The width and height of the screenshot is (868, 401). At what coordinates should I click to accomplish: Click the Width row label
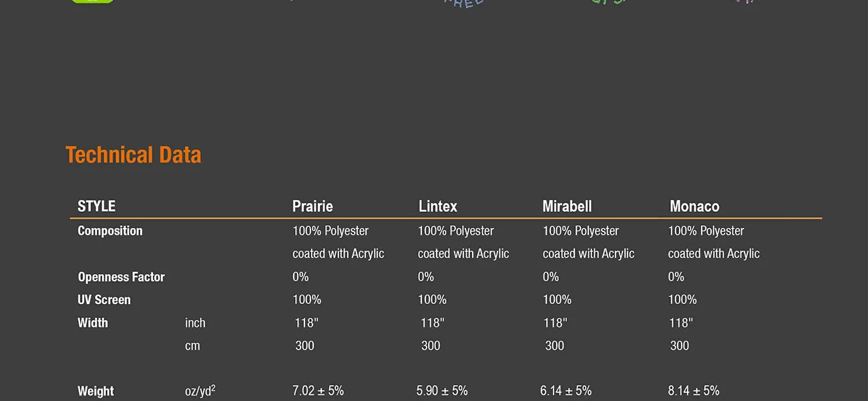(x=93, y=323)
